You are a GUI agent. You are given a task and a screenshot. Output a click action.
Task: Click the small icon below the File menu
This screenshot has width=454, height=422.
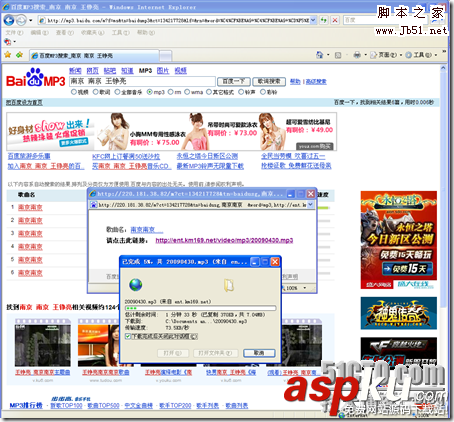coord(7,42)
